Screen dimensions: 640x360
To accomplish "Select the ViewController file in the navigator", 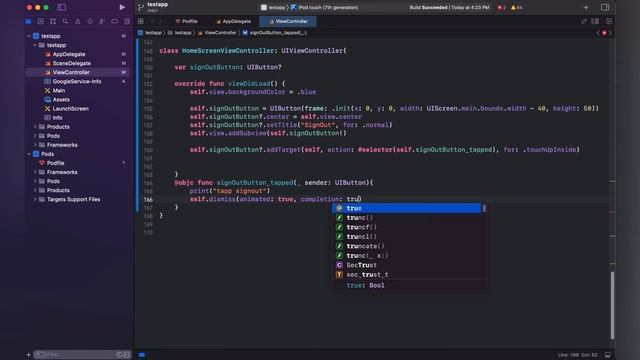I will pyautogui.click(x=78, y=72).
